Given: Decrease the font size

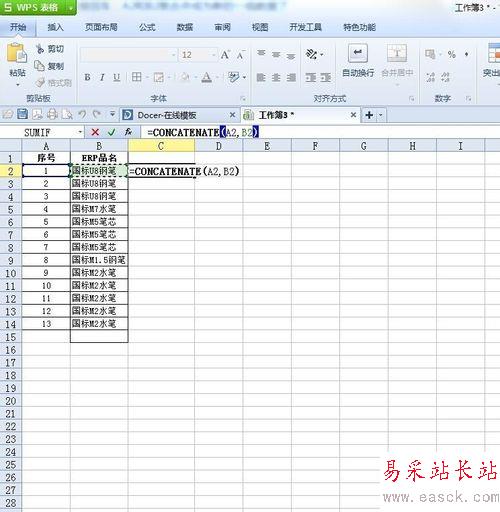Looking at the screenshot, I should 241,55.
